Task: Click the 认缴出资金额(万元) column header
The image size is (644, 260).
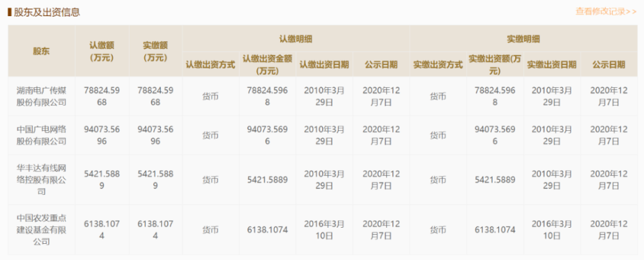Action: coord(267,65)
